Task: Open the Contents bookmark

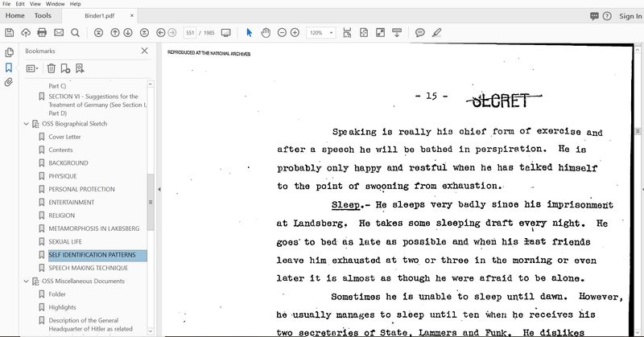Action: point(60,150)
